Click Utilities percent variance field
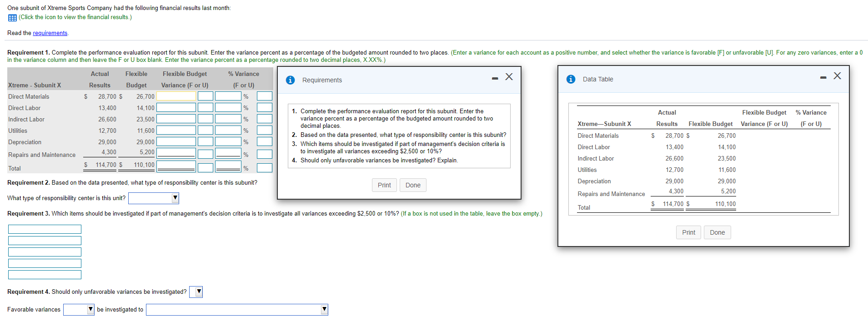 [228, 130]
